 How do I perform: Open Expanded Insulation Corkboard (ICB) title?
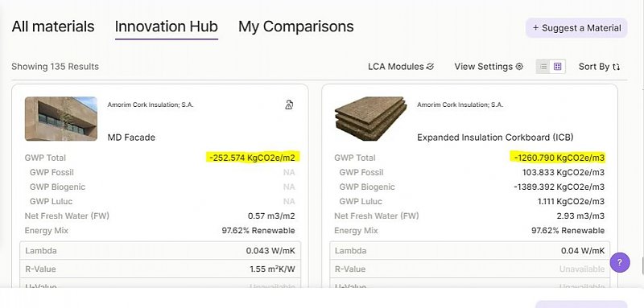point(495,138)
